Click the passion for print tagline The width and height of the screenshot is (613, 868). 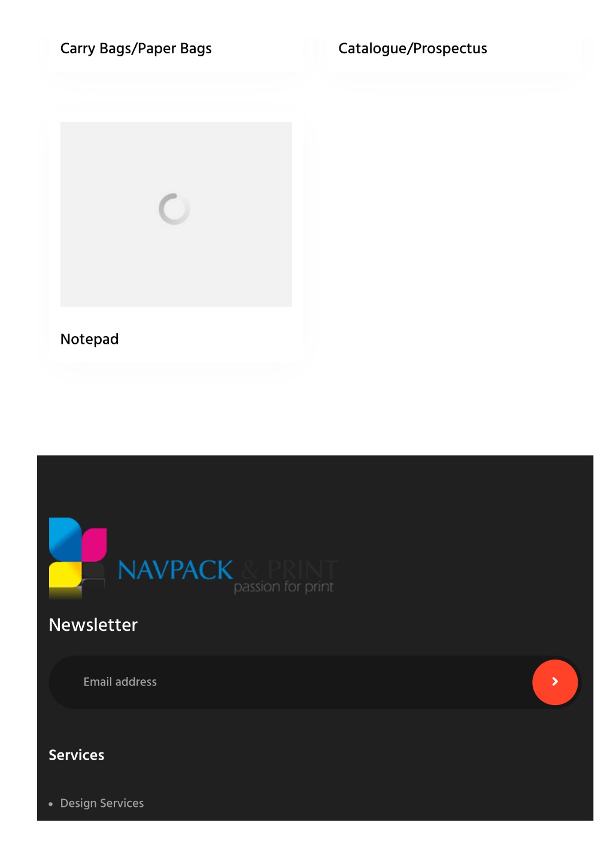pos(283,587)
